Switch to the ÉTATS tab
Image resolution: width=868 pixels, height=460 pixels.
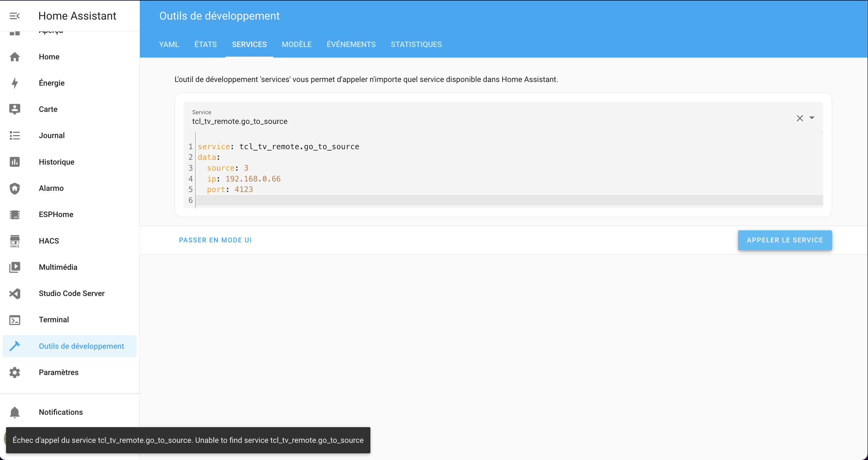click(x=206, y=44)
